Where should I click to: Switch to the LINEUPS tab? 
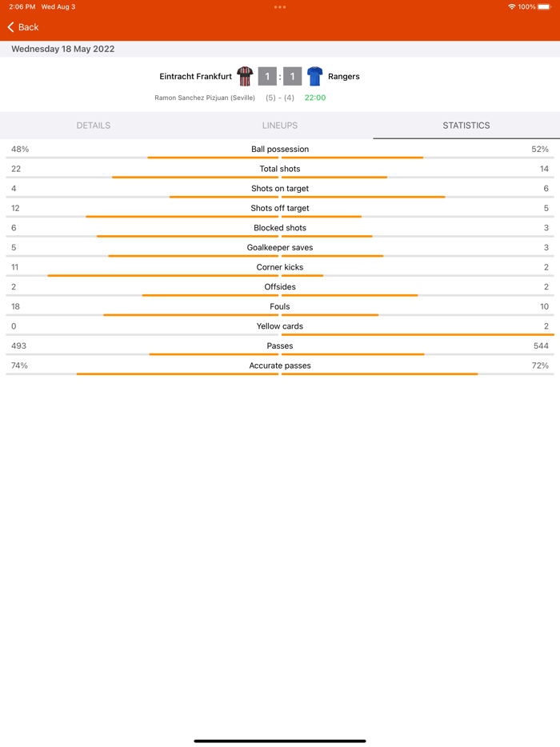tap(279, 126)
